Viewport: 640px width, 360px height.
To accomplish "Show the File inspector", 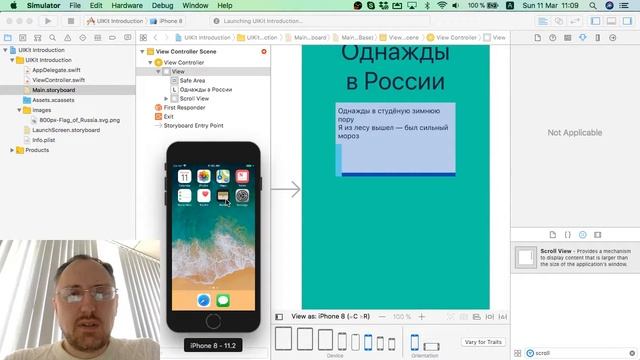I will 538,38.
